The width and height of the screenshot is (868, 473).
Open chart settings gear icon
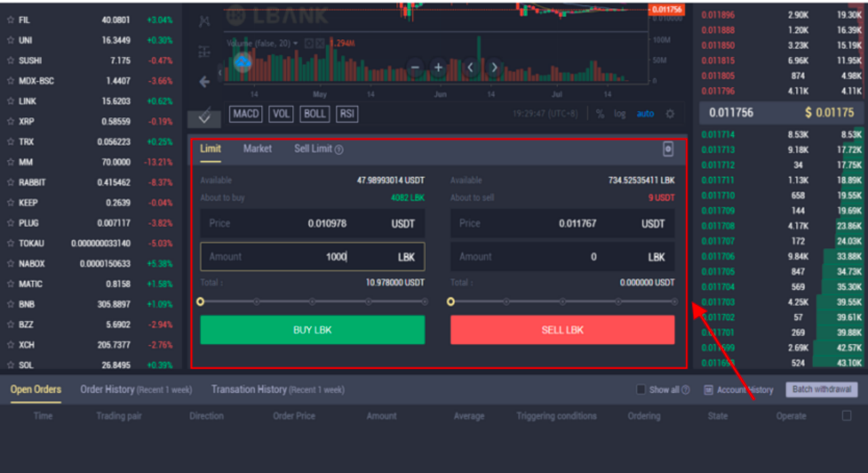(x=671, y=114)
